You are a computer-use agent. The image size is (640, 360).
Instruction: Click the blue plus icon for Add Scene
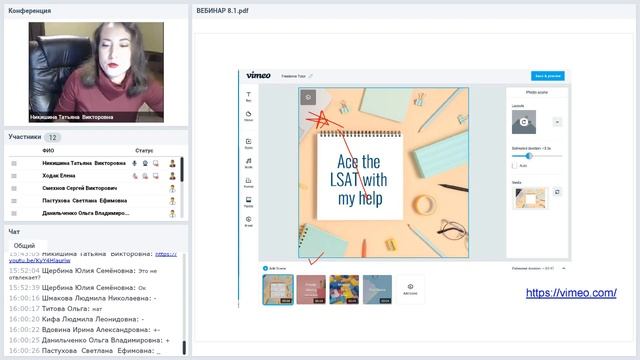tap(265, 268)
